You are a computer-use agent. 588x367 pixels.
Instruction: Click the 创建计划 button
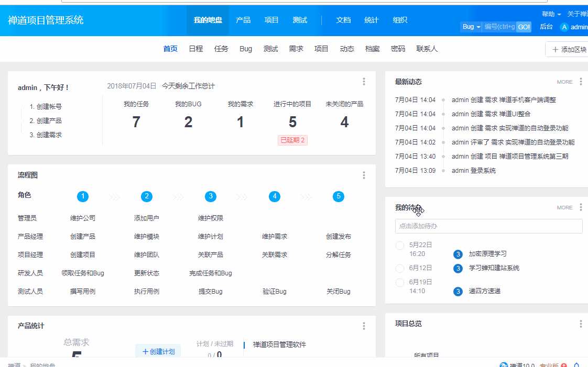[x=158, y=351]
